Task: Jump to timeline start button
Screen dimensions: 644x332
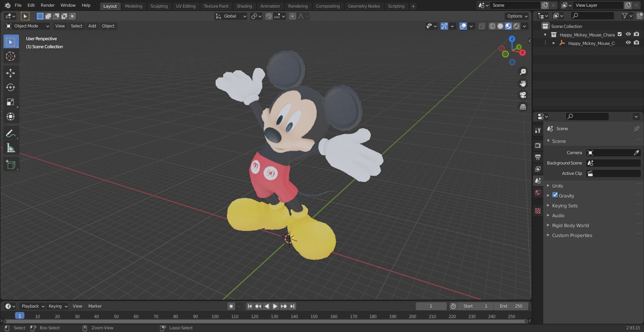Action: coord(250,306)
